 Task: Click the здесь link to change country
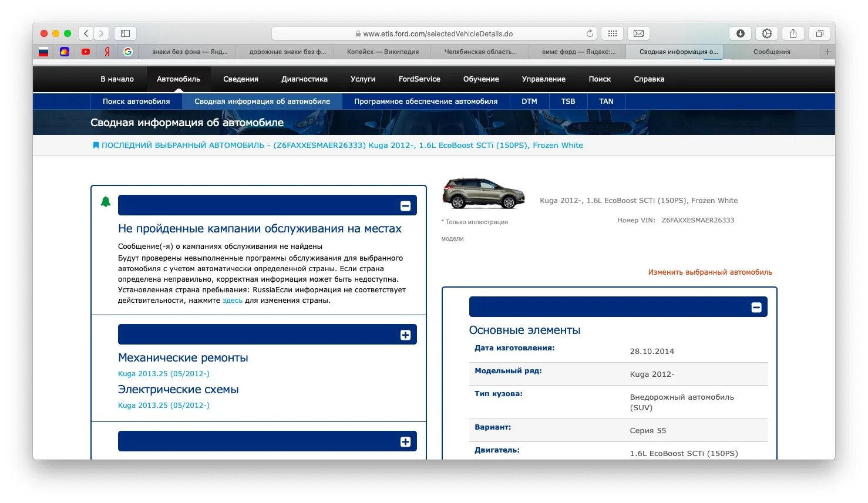tap(232, 301)
